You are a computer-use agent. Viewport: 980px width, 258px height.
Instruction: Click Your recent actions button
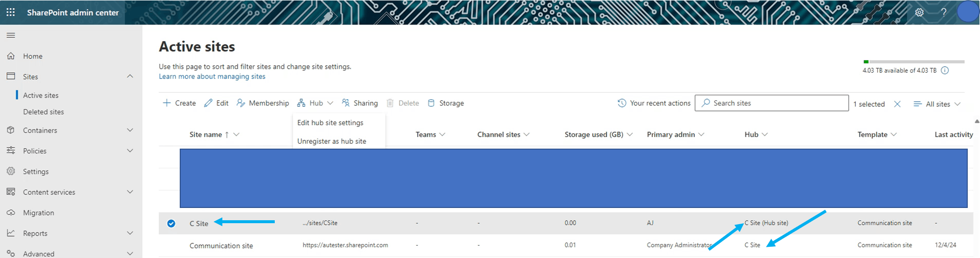(x=654, y=103)
